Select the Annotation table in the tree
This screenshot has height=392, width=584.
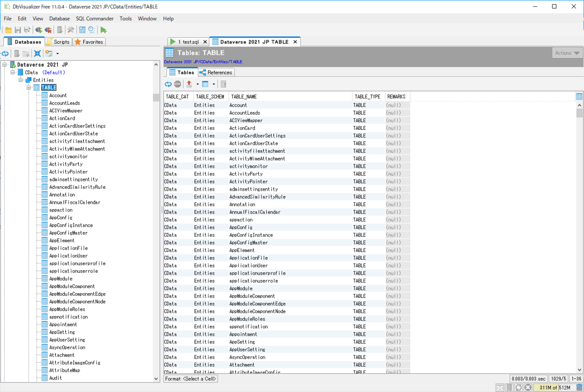(x=60, y=195)
